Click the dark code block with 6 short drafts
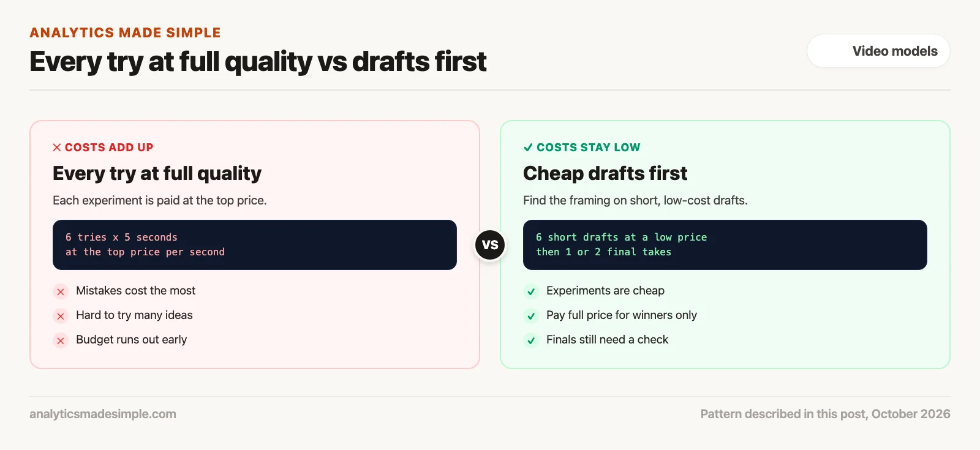 (725, 245)
